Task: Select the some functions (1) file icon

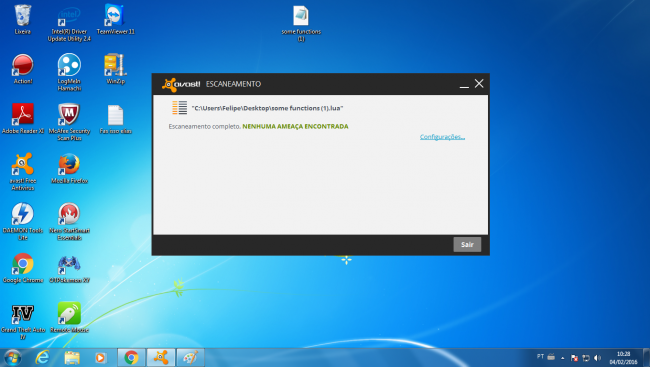Action: (x=301, y=23)
